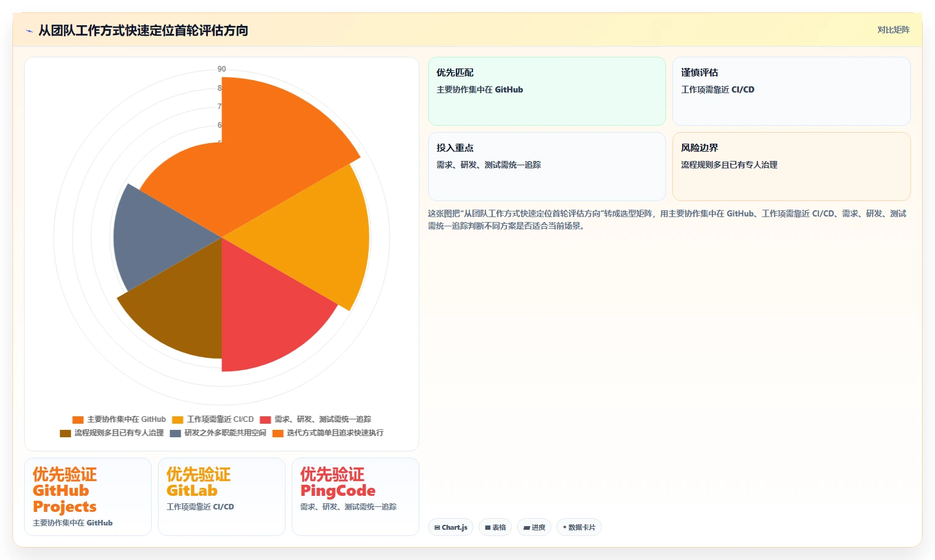Click the orange swatch beside 迭代方式简单且追求快速执行 legend
This screenshot has height=560, width=935.
278,433
